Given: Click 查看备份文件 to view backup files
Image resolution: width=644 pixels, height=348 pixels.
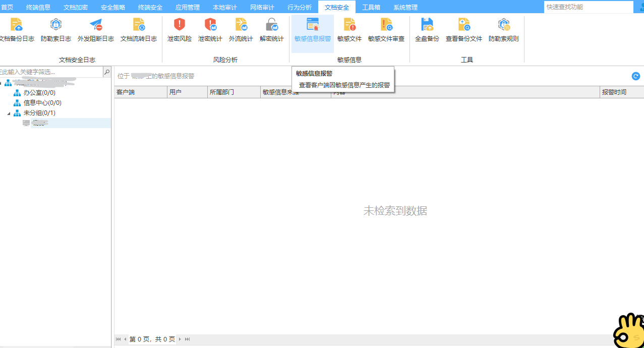Looking at the screenshot, I should (464, 28).
